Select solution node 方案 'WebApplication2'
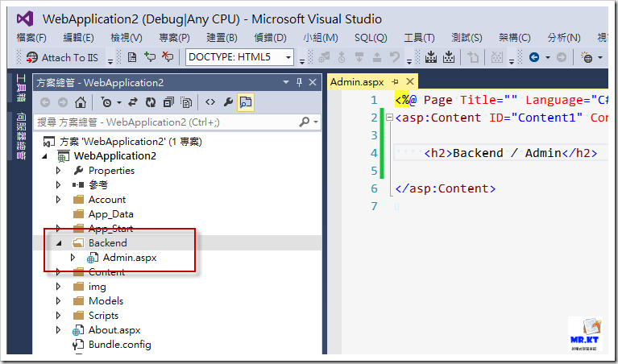 click(131, 142)
